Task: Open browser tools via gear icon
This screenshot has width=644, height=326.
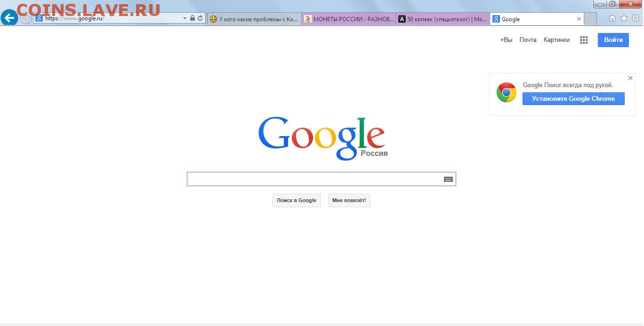Action: click(x=636, y=18)
